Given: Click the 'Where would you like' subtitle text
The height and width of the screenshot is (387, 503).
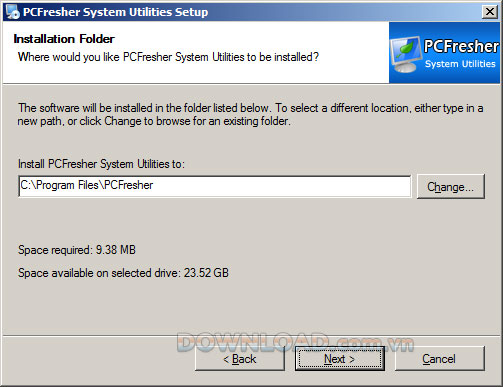Looking at the screenshot, I should (168, 57).
